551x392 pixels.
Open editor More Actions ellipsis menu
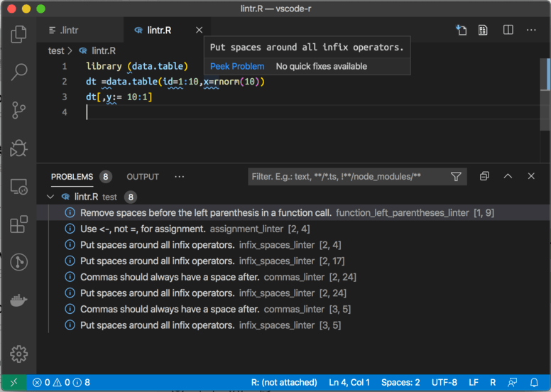click(531, 30)
